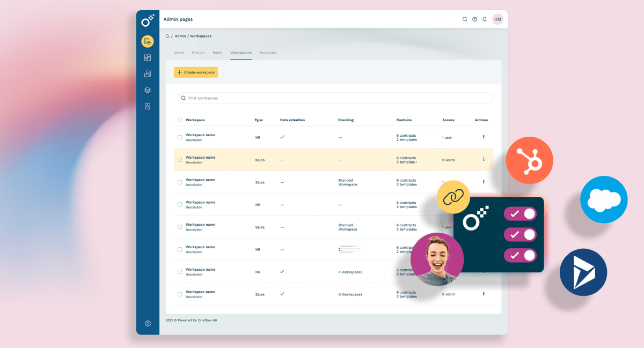644x348 pixels.
Task: Click Workspaces in the breadcrumb
Action: pyautogui.click(x=201, y=36)
